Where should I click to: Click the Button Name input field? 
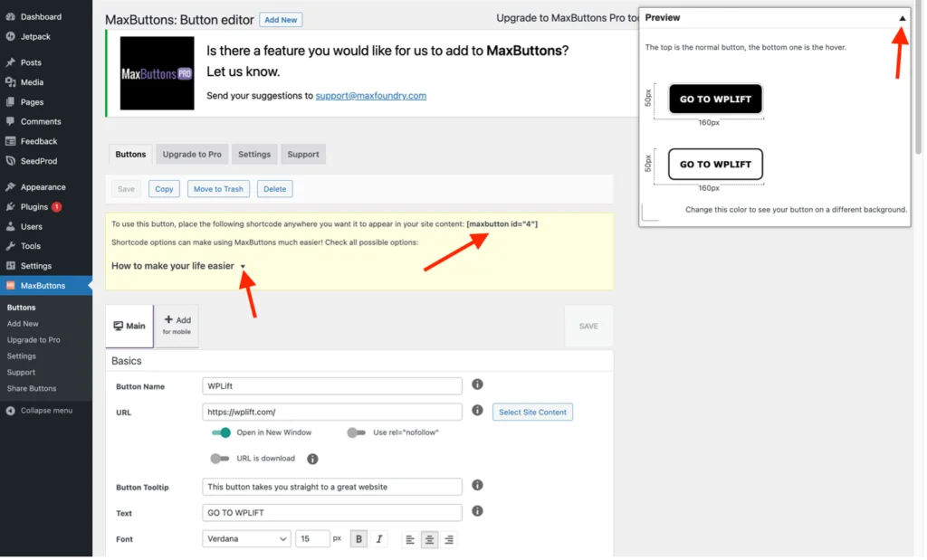pyautogui.click(x=331, y=385)
